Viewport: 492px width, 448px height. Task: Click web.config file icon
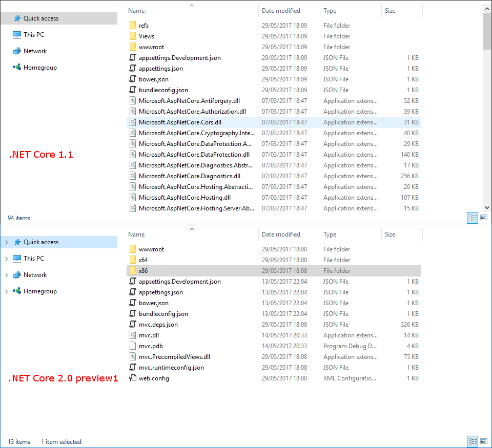(x=133, y=378)
